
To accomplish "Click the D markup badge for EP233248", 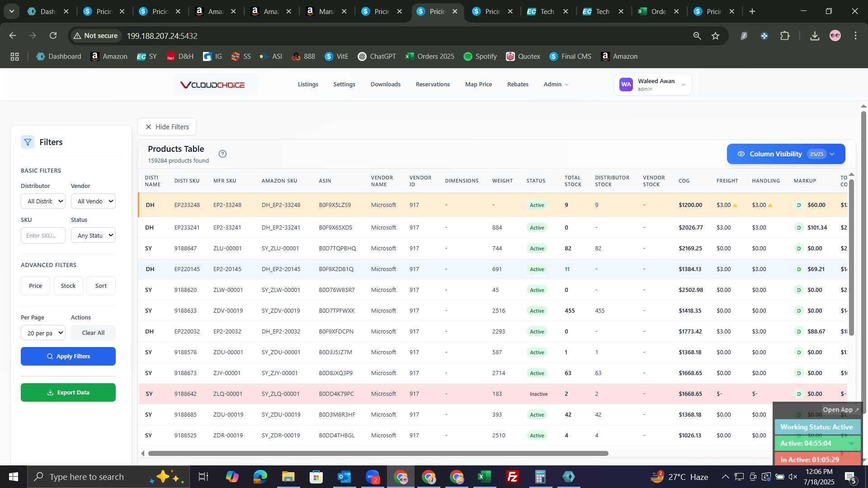I will pyautogui.click(x=799, y=205).
